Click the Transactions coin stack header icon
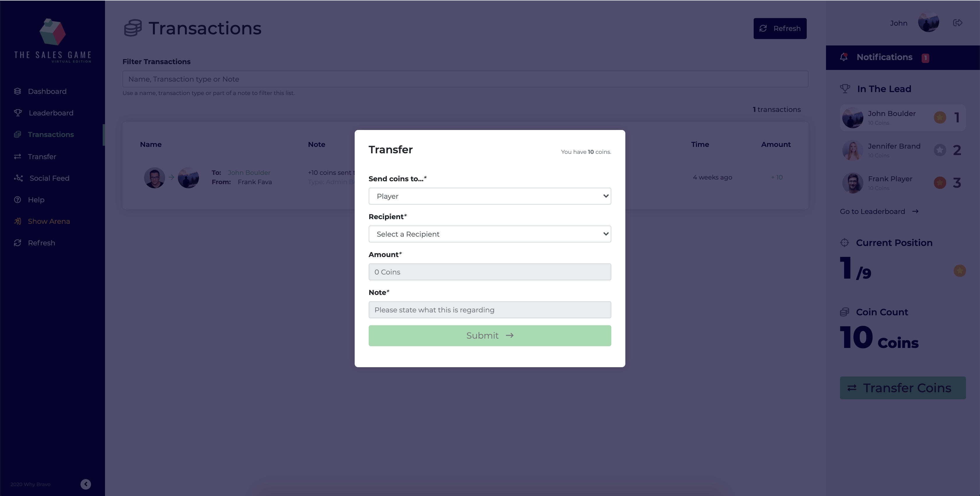 [x=133, y=28]
